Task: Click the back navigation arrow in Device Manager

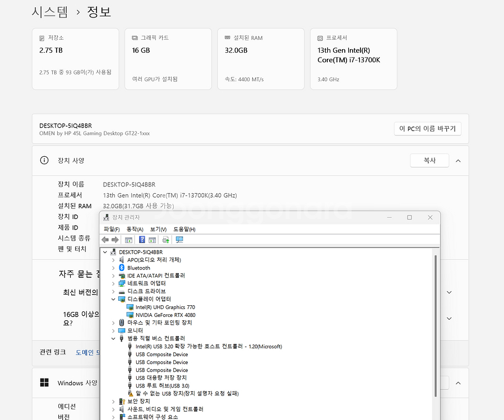Action: click(105, 239)
